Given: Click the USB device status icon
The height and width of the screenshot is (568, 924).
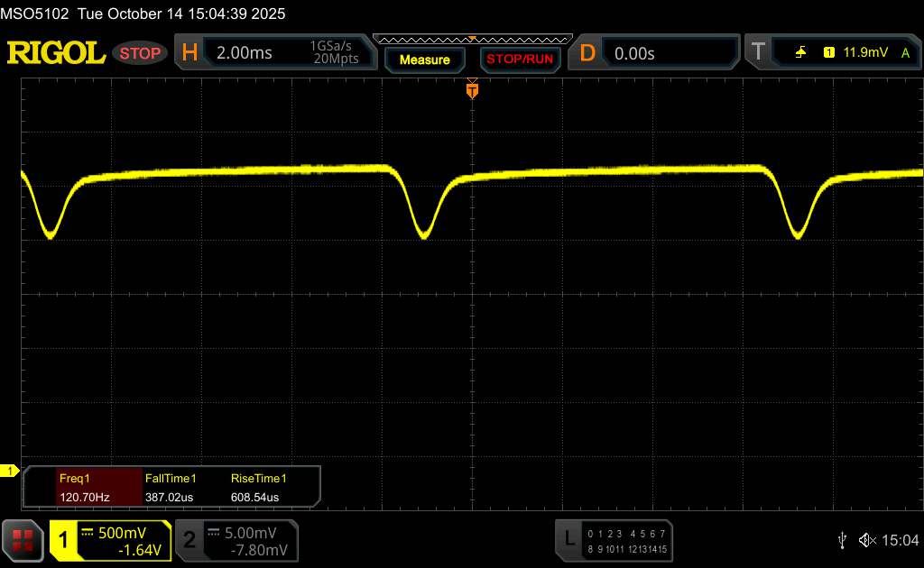Looking at the screenshot, I should tap(842, 540).
